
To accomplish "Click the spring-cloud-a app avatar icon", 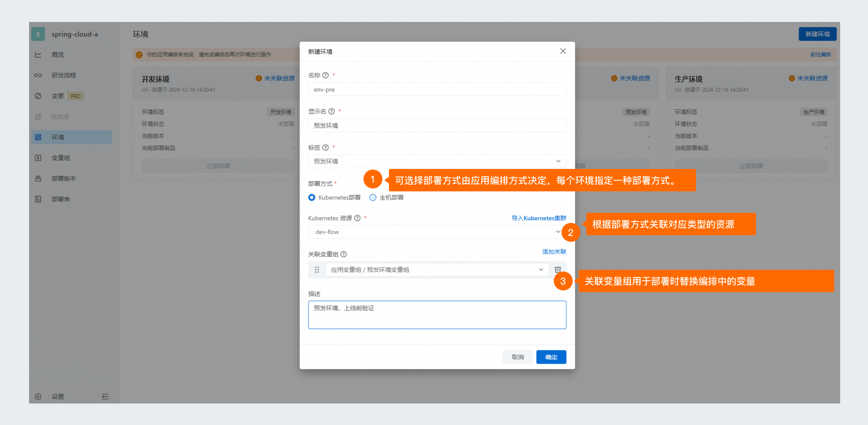I will (38, 34).
